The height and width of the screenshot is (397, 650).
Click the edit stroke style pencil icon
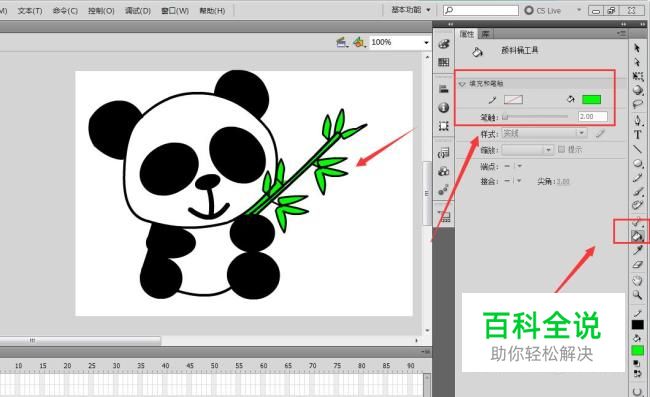pyautogui.click(x=600, y=133)
